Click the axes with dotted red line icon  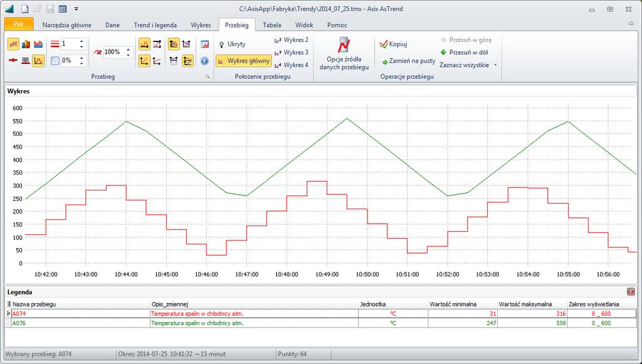157,61
